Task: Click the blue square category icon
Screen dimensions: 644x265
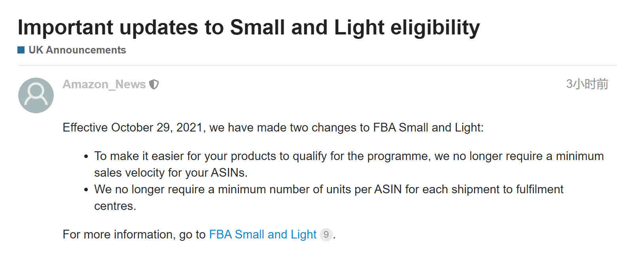Action: 21,50
